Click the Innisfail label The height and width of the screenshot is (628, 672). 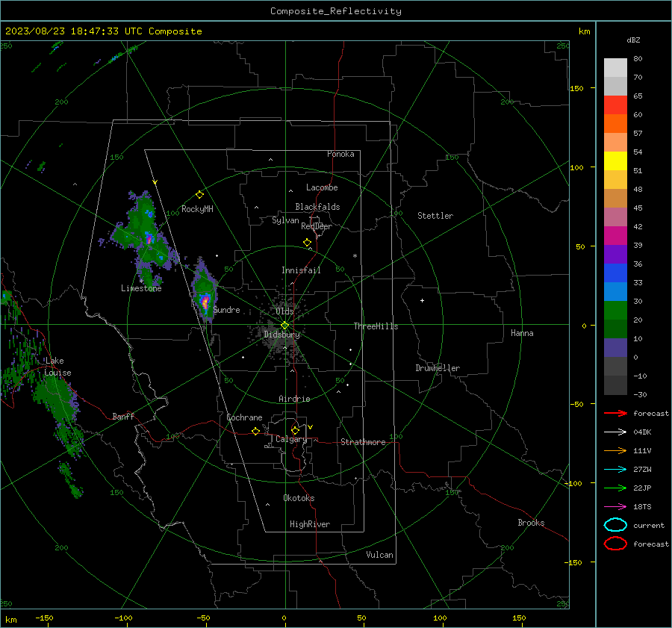(301, 270)
